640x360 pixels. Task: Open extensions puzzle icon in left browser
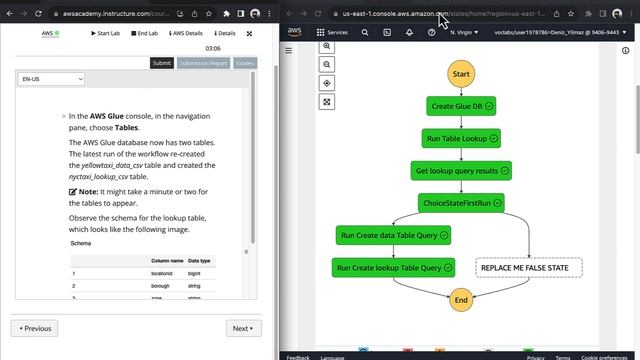coord(227,13)
